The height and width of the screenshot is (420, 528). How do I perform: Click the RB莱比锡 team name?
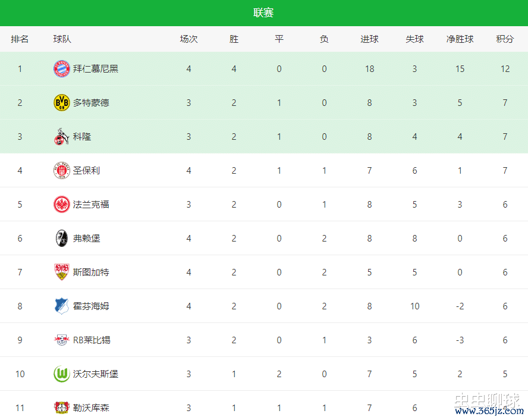[x=92, y=340]
